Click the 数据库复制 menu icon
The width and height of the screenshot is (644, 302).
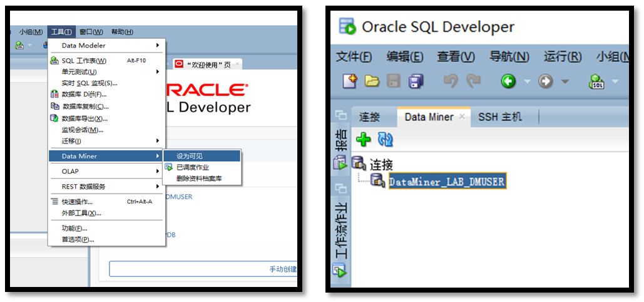[54, 106]
